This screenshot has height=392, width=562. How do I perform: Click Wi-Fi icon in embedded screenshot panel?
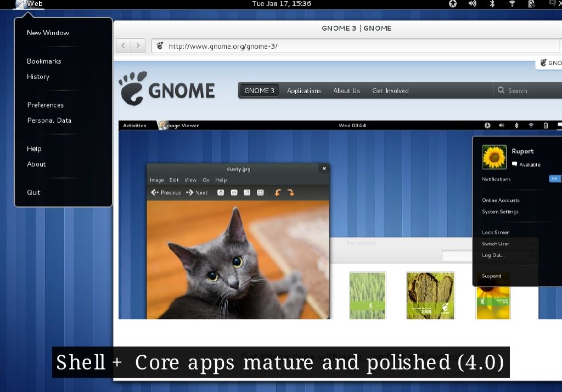(531, 126)
